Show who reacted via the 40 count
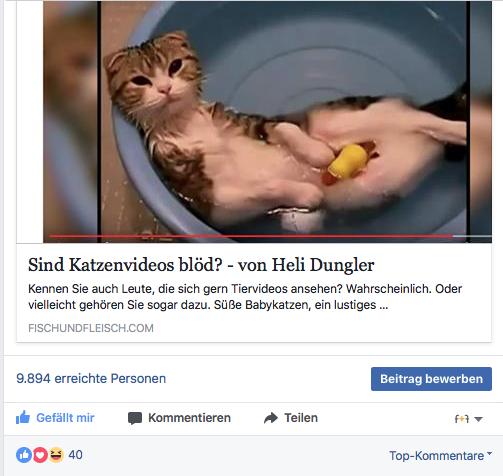This screenshot has height=476, width=503. (75, 455)
